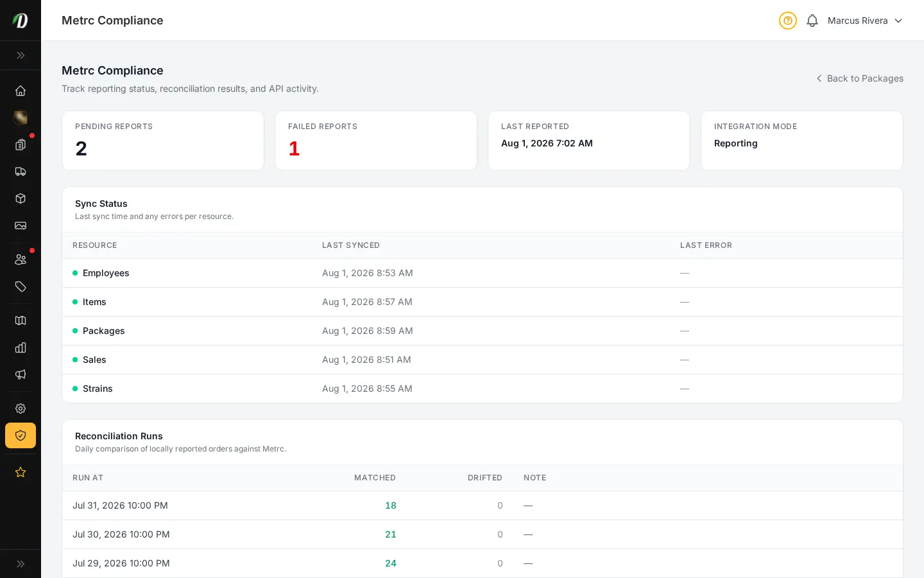Select the highlighted shield compliance icon
Screen dimensions: 924x578
coord(21,435)
